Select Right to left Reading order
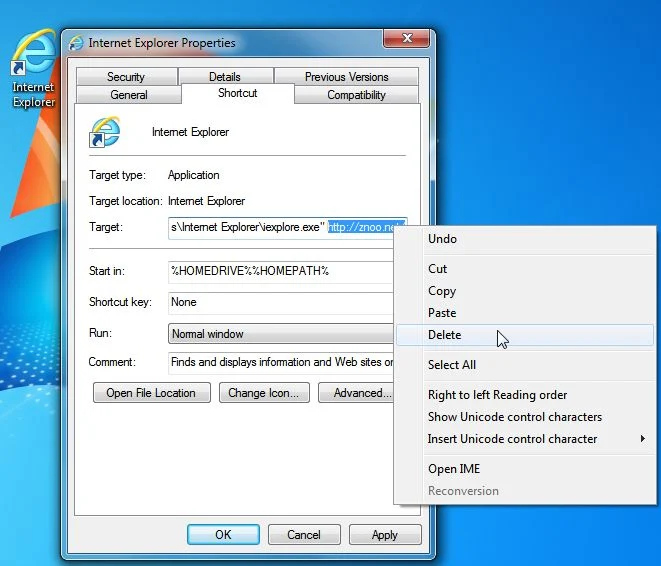The width and height of the screenshot is (661, 566). click(525, 395)
